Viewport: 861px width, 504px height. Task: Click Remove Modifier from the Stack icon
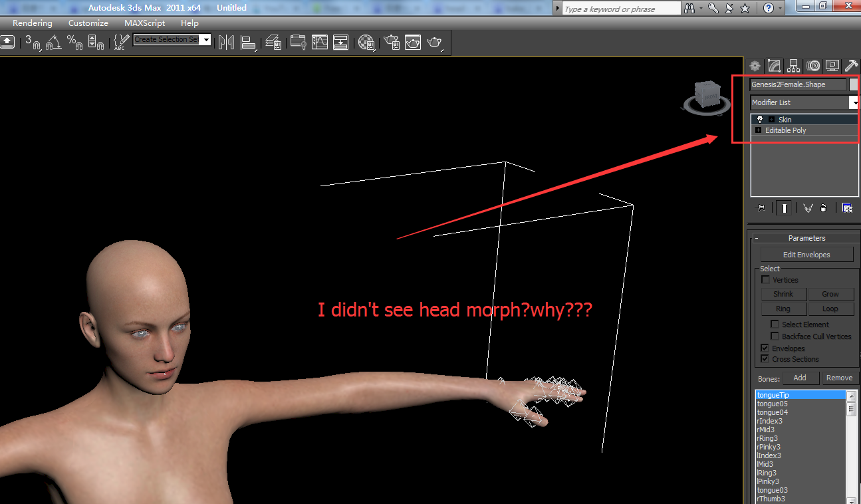pos(824,208)
